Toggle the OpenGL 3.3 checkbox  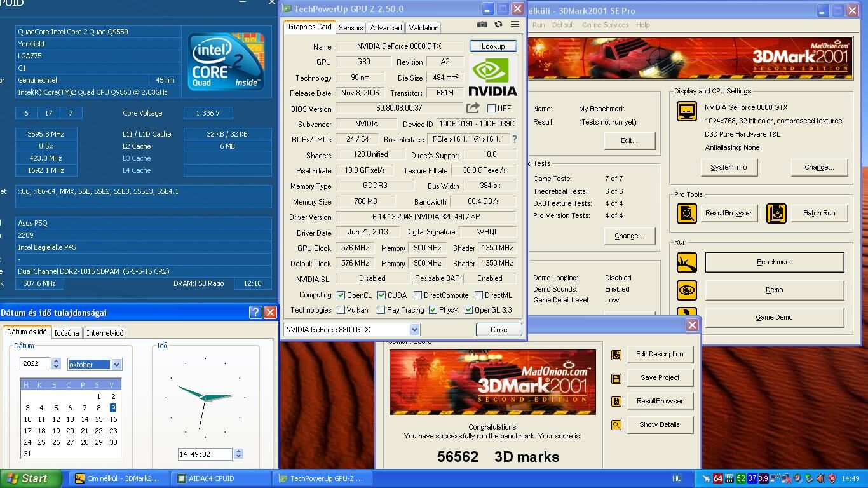pyautogui.click(x=468, y=310)
